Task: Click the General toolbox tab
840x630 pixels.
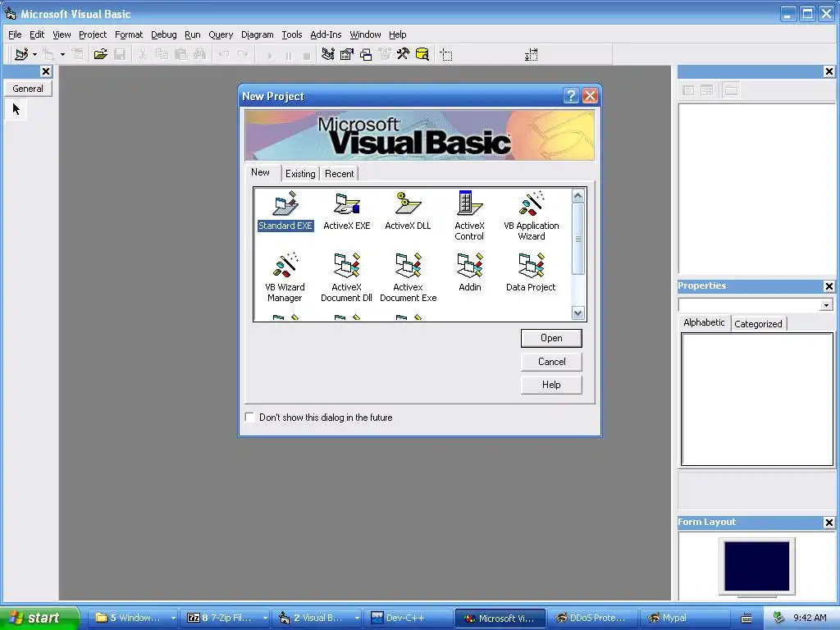Action: point(28,89)
